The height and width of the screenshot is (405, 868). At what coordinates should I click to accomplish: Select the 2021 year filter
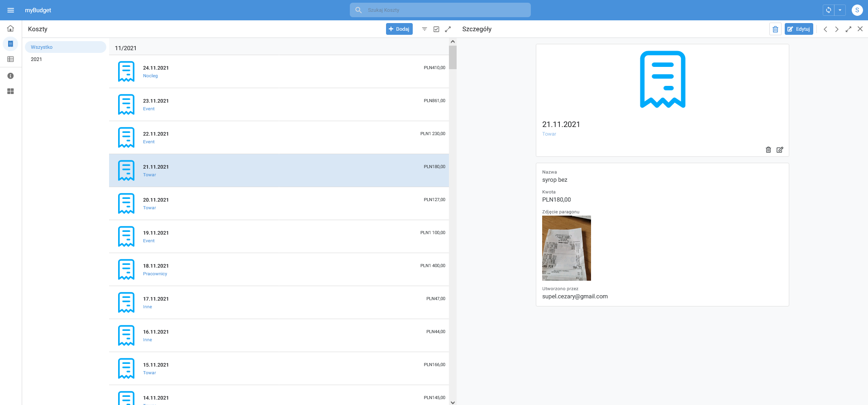coord(37,59)
